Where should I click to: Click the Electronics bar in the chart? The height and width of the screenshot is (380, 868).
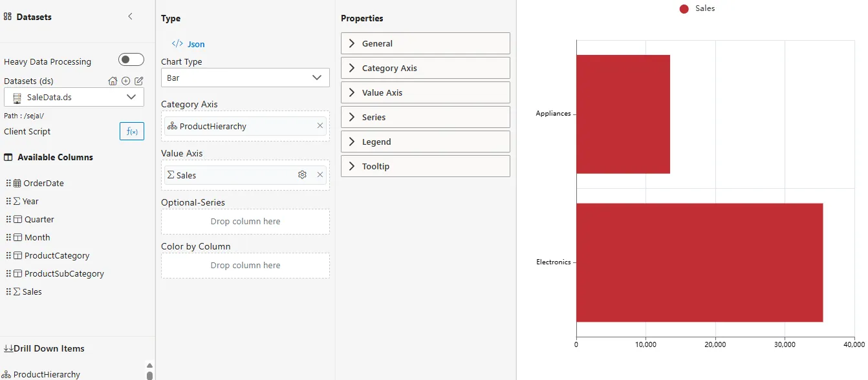pos(699,262)
